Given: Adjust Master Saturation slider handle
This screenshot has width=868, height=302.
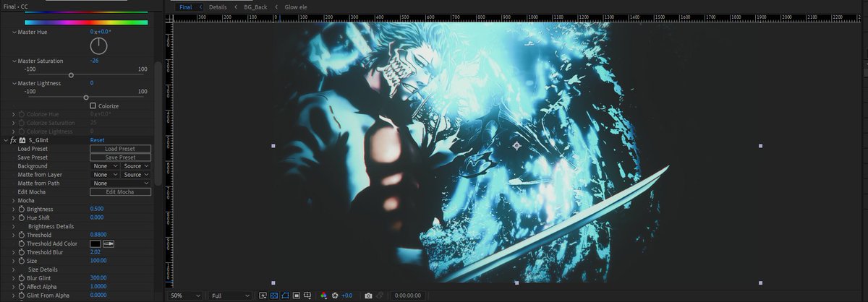Looking at the screenshot, I should click(x=71, y=75).
